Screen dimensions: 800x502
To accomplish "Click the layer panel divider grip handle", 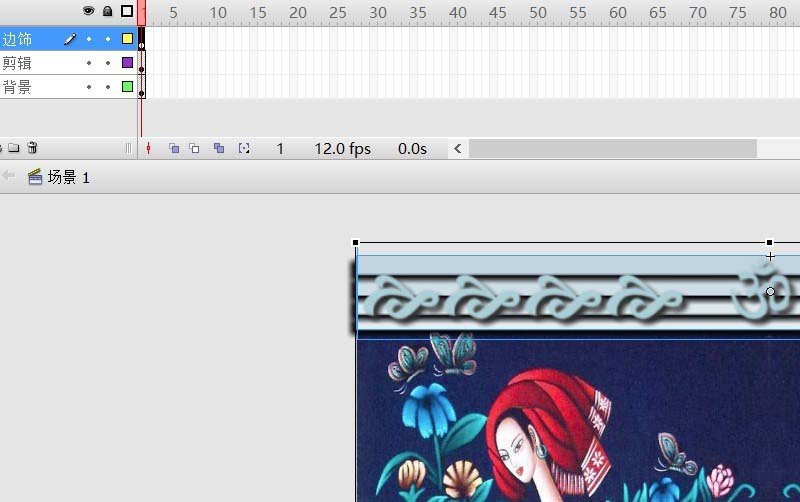I will tap(129, 148).
